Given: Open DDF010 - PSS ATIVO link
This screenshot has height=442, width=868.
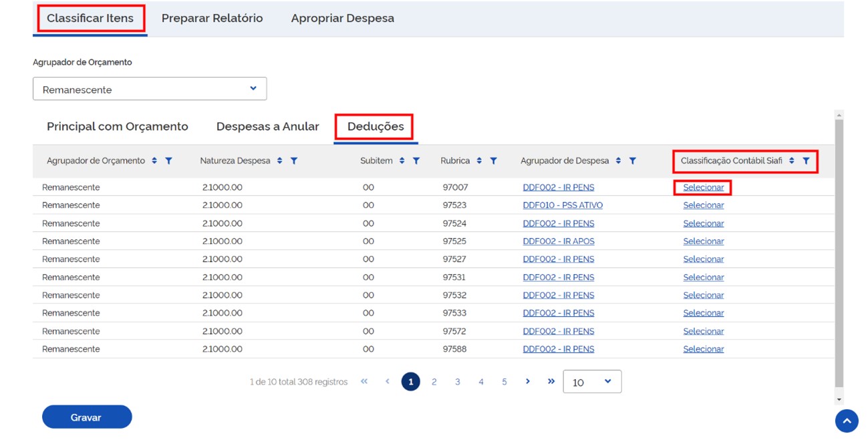Looking at the screenshot, I should (x=562, y=205).
